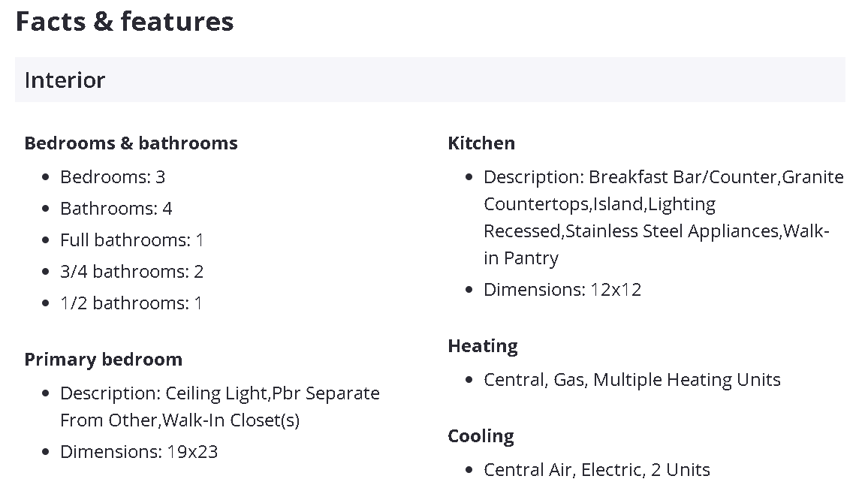
Task: Select the Ceiling Light description text
Action: tap(219, 393)
